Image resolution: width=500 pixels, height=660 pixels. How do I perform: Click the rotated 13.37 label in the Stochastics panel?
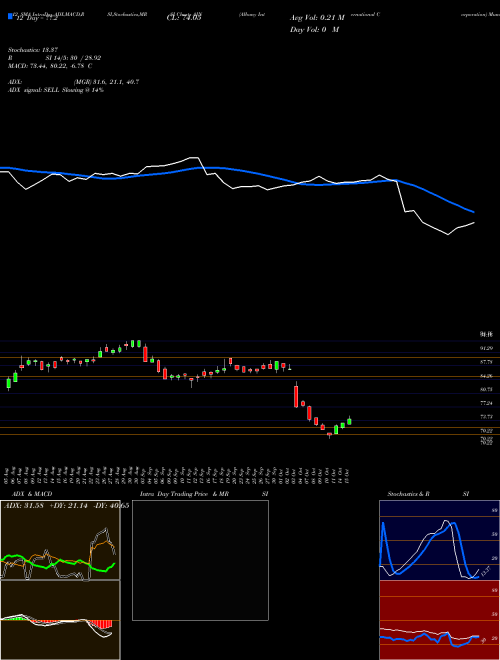click(486, 571)
